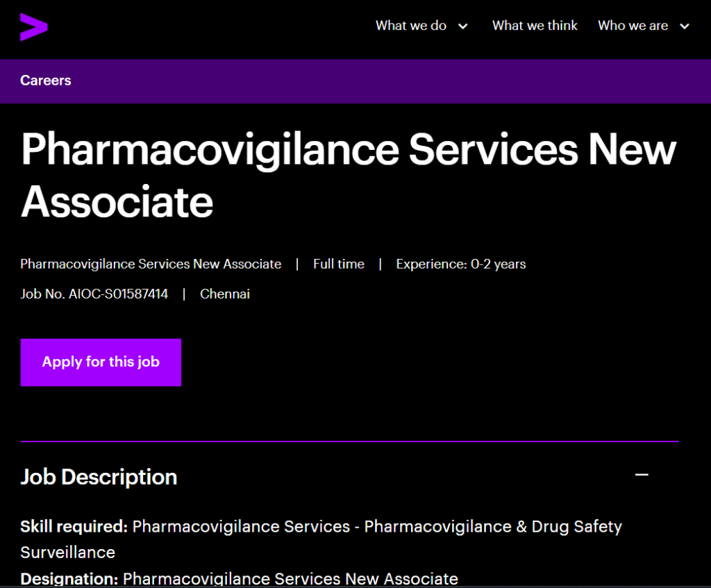Image resolution: width=711 pixels, height=588 pixels.
Task: Select Job No. AIOC-S01587414 text
Action: [94, 294]
